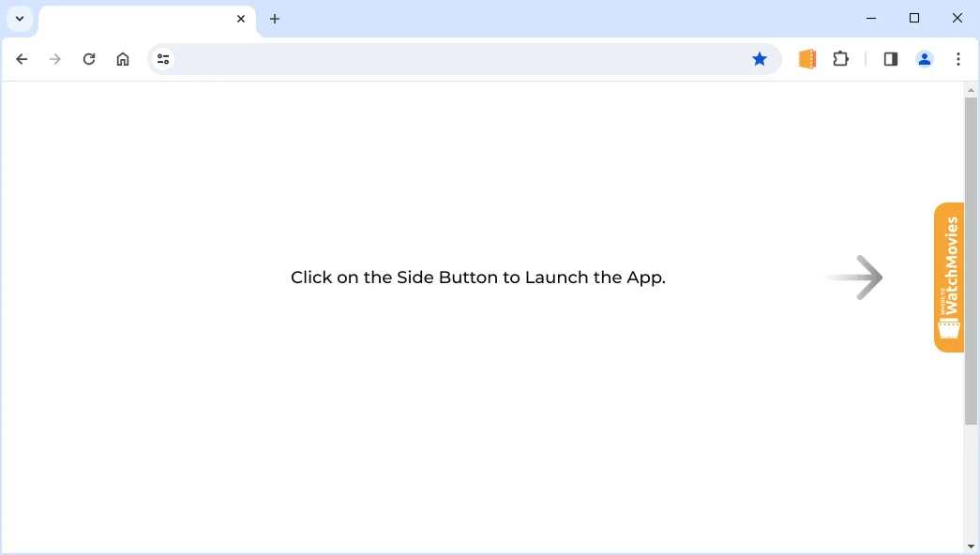The image size is (980, 555).
Task: Reload the current page
Action: coord(89,59)
